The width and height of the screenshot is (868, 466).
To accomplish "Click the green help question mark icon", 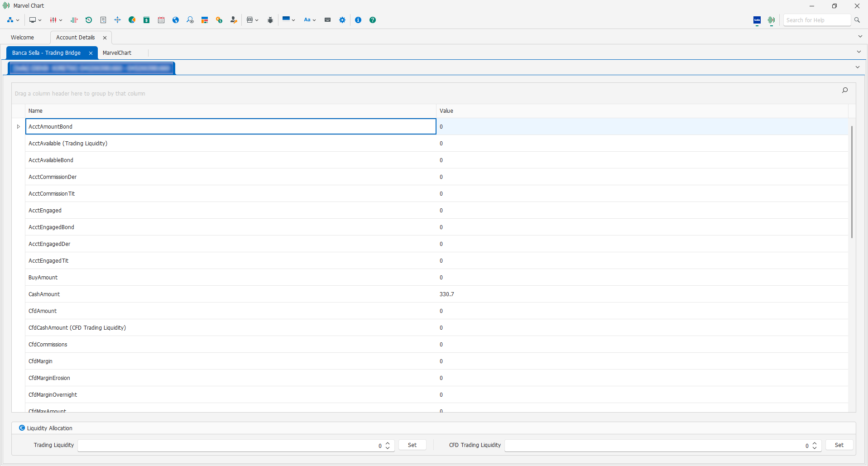I will pos(373,20).
